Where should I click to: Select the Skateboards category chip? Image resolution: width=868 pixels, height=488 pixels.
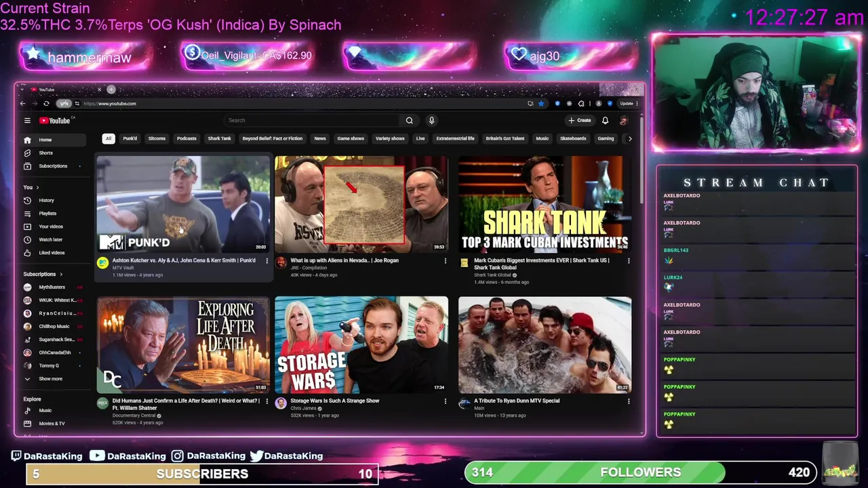pyautogui.click(x=573, y=138)
